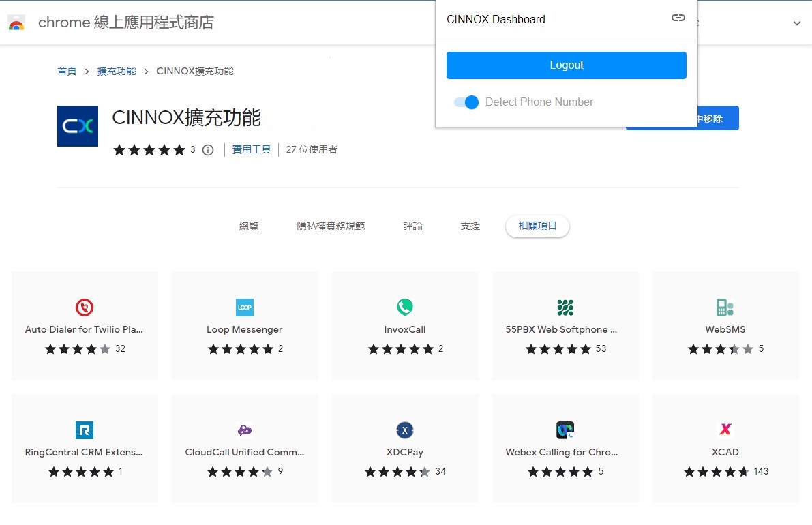The height and width of the screenshot is (525, 812).
Task: Click the XDCPay round icon
Action: pyautogui.click(x=404, y=430)
